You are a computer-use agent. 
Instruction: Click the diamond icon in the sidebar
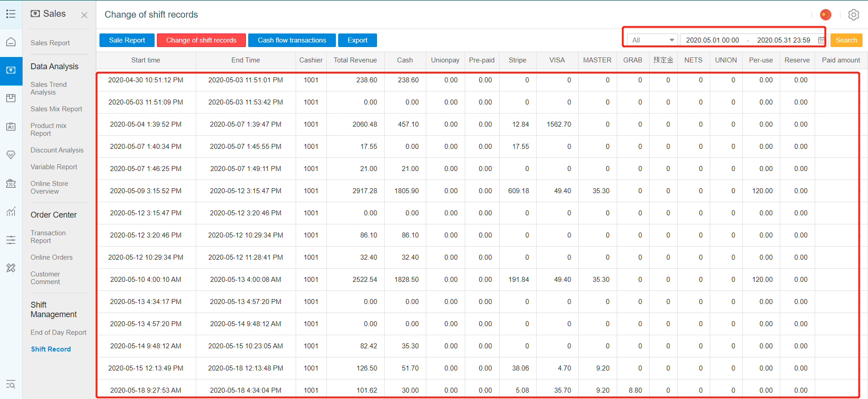11,155
